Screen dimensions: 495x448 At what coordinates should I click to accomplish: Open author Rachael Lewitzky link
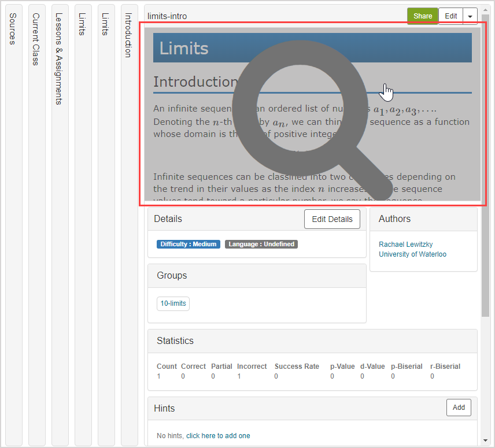(405, 245)
